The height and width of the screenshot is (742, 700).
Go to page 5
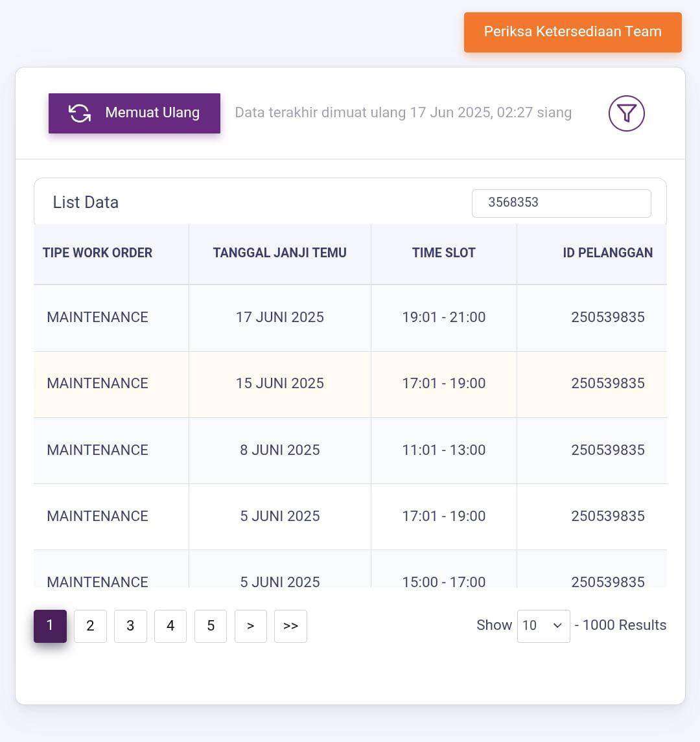tap(211, 626)
